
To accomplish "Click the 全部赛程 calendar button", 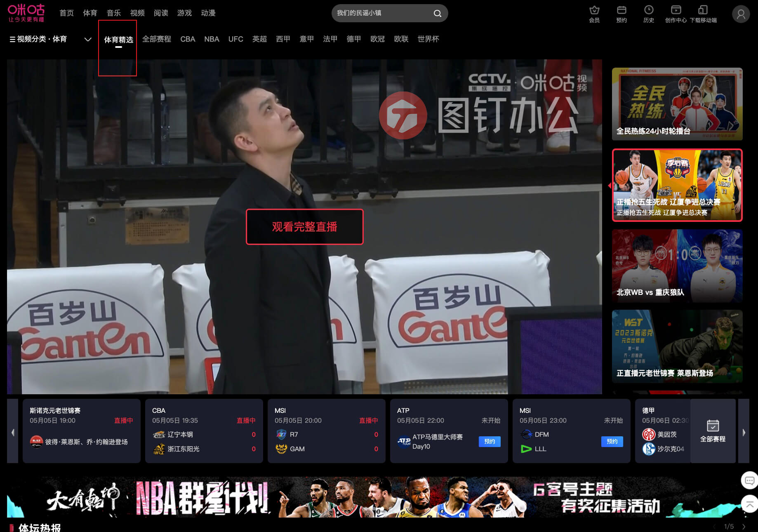I will 713,431.
